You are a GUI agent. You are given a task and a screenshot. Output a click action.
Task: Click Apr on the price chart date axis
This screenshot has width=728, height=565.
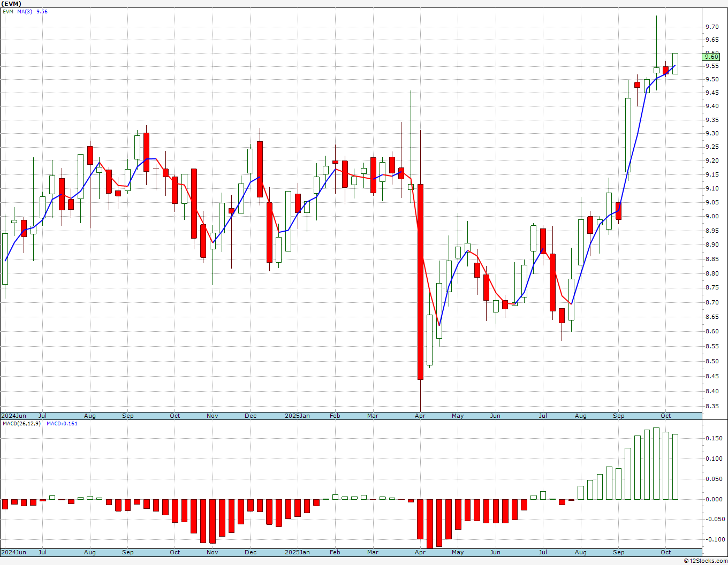tap(420, 416)
